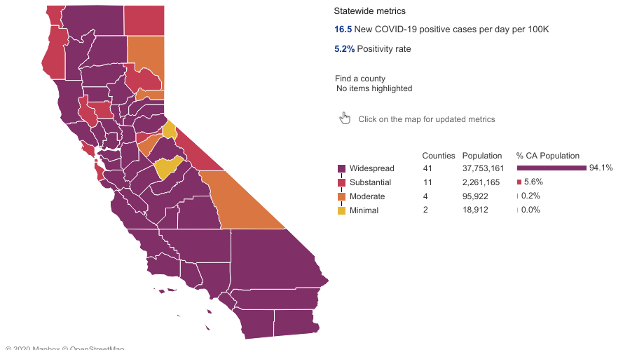Click the red county in the northeast corner
This screenshot has width=644, height=350.
pyautogui.click(x=144, y=19)
